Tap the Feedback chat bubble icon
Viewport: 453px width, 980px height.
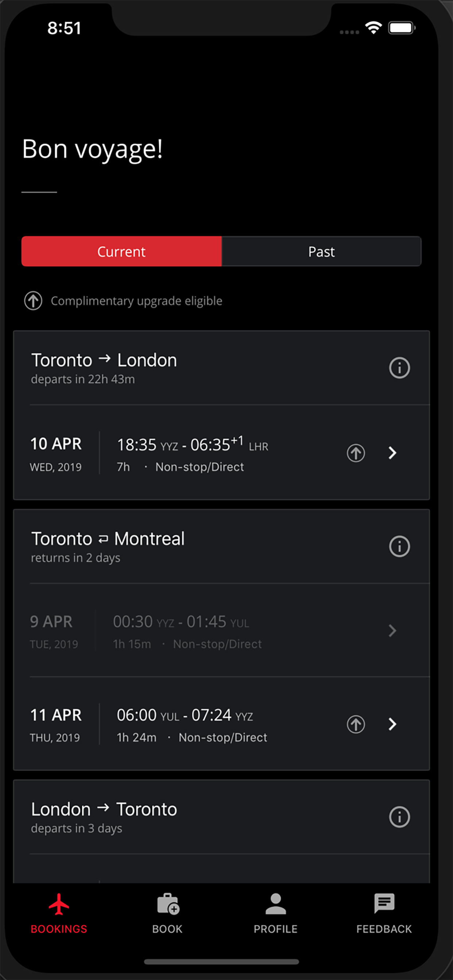click(384, 903)
